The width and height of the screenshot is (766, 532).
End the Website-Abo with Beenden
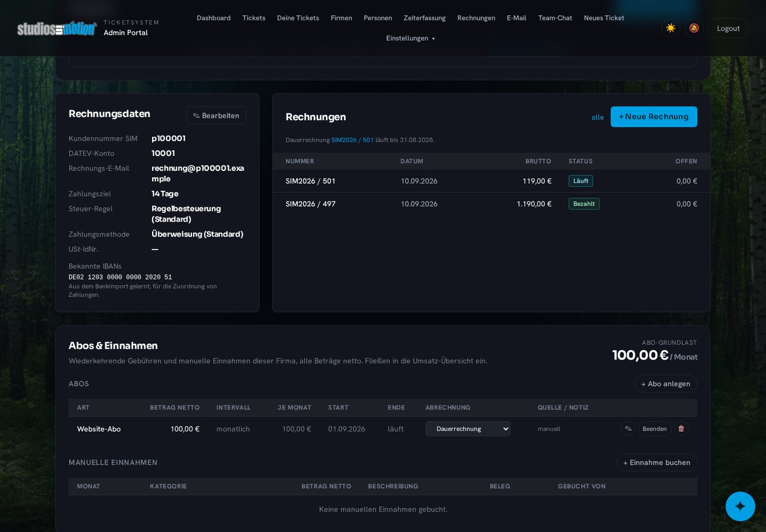(654, 429)
